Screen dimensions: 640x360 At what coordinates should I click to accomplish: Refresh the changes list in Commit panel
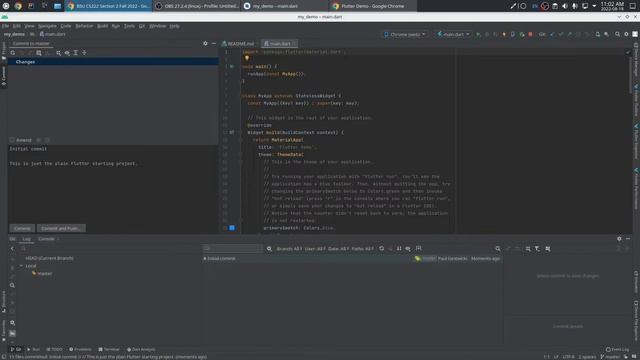(13, 53)
